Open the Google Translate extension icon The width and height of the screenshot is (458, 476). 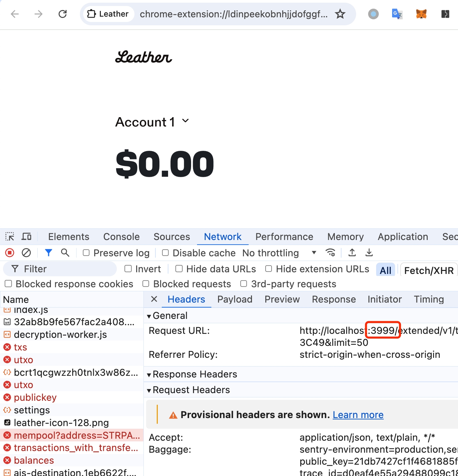(x=397, y=14)
